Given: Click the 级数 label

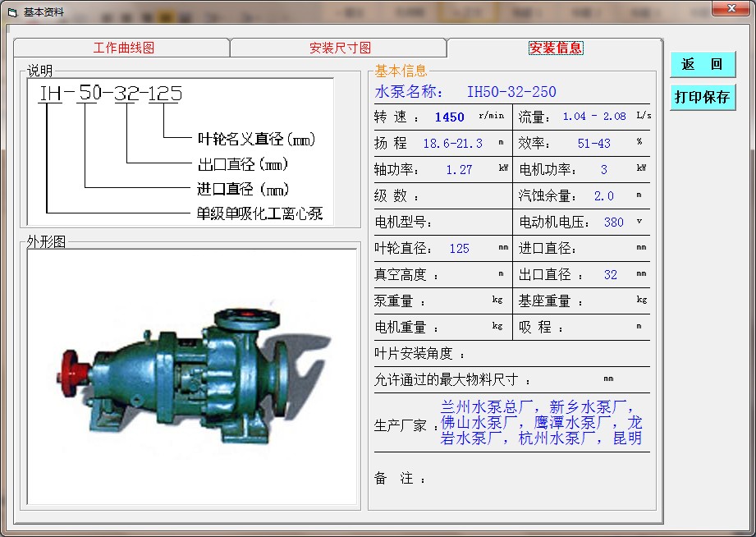Looking at the screenshot, I should tap(396, 196).
